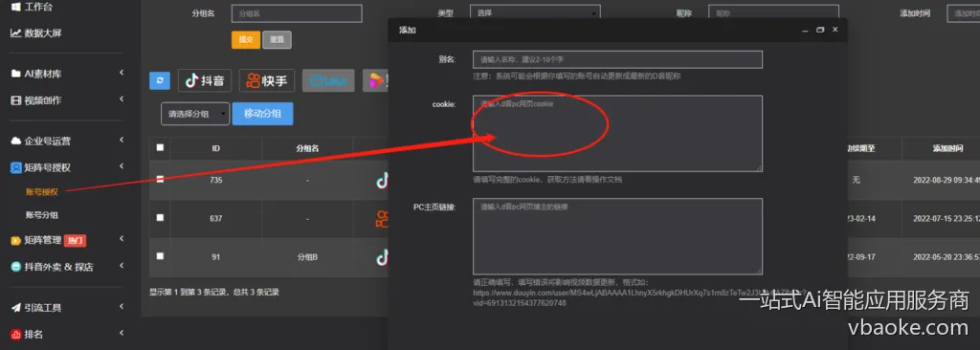Click the Kuaishou icon in row 637
This screenshot has width=980, height=350.
(382, 219)
